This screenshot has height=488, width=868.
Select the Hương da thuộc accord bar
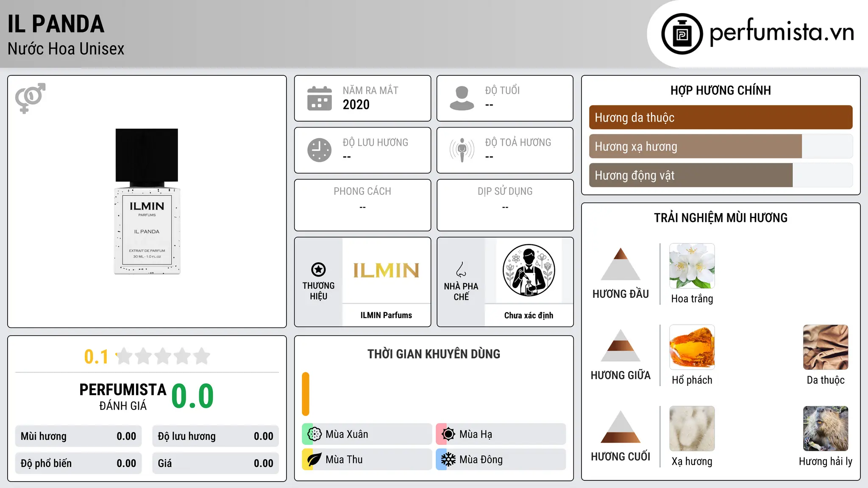721,117
